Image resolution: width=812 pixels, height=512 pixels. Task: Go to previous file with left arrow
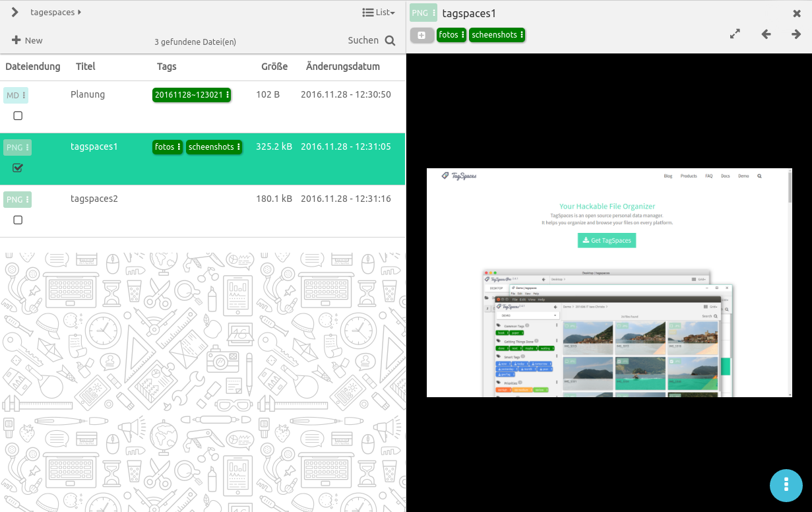tap(766, 34)
